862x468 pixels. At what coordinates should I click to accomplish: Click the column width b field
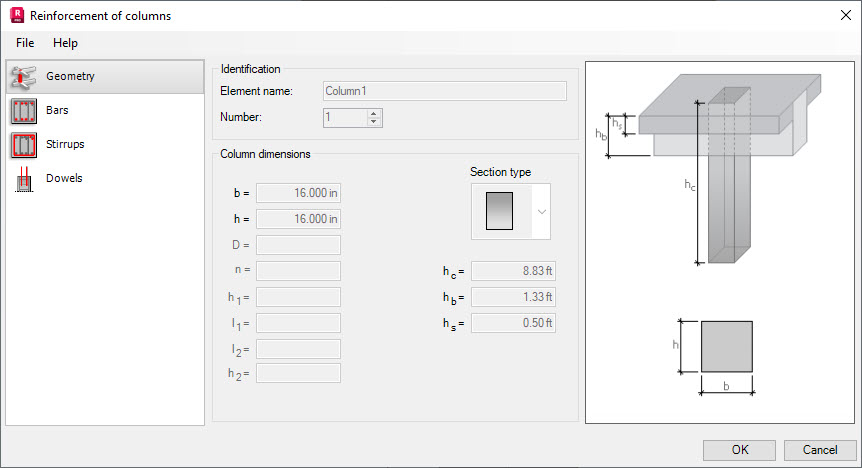(298, 193)
